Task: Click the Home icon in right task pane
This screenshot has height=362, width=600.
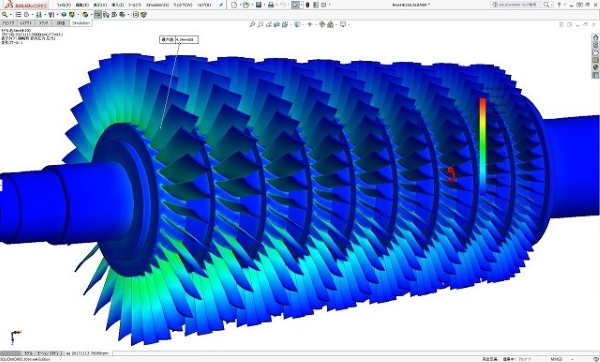Action: [x=595, y=38]
